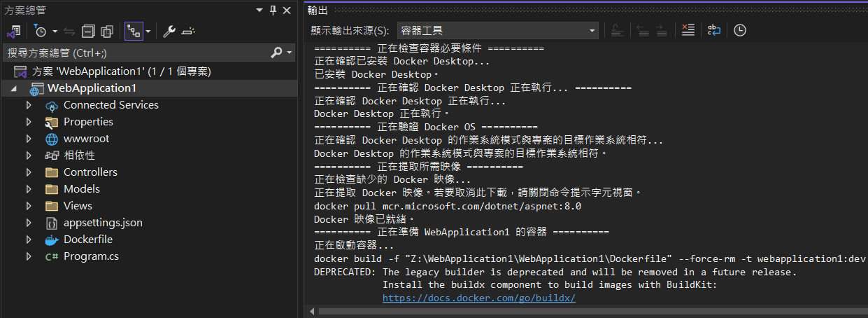Expand the Dockerfile node
The height and width of the screenshot is (318, 868).
tap(29, 240)
